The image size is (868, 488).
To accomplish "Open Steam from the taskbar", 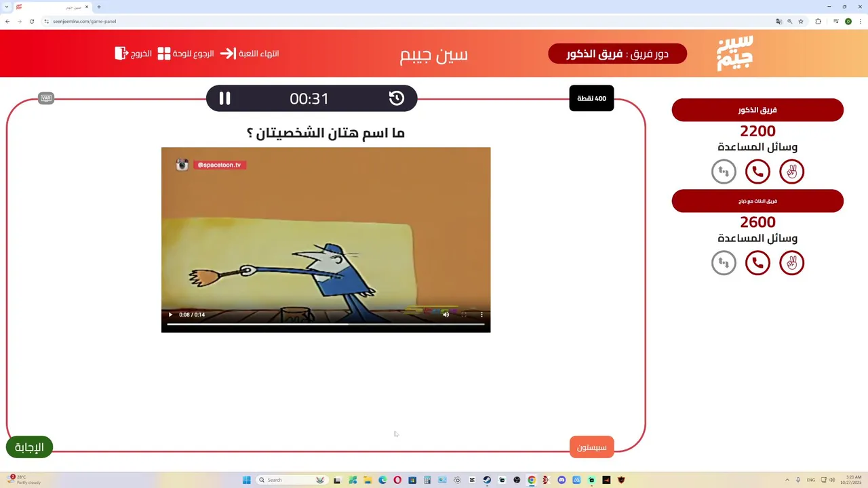I will coord(487,480).
